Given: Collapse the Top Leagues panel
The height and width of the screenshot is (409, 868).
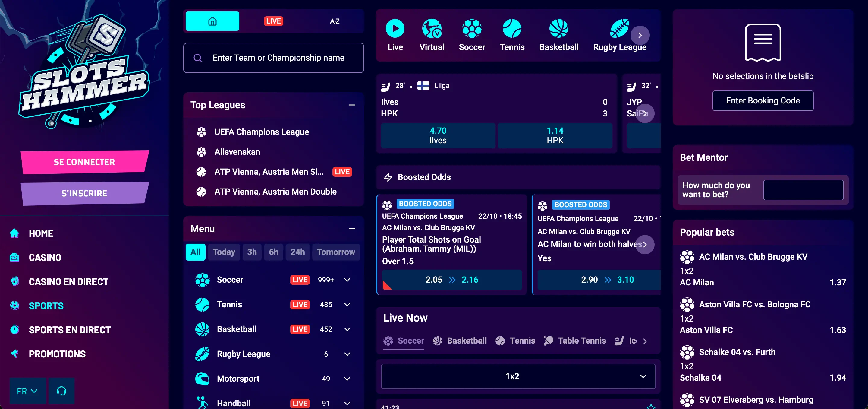Looking at the screenshot, I should click(352, 105).
